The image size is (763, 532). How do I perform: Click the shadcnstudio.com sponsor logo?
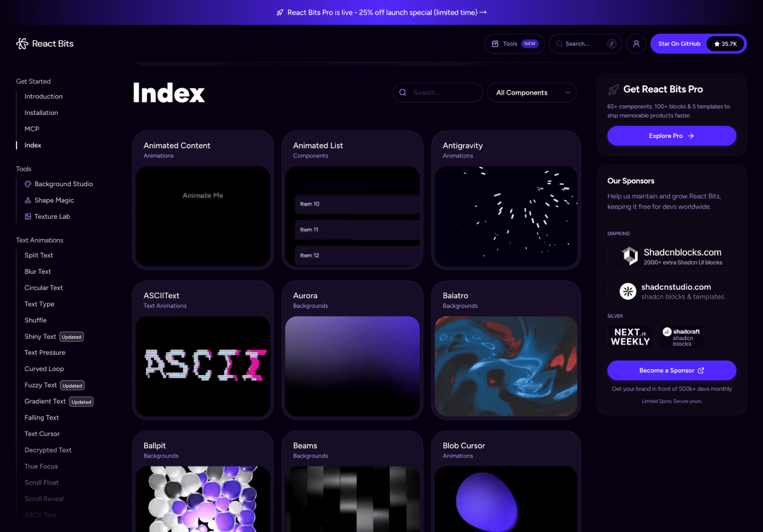pos(628,292)
